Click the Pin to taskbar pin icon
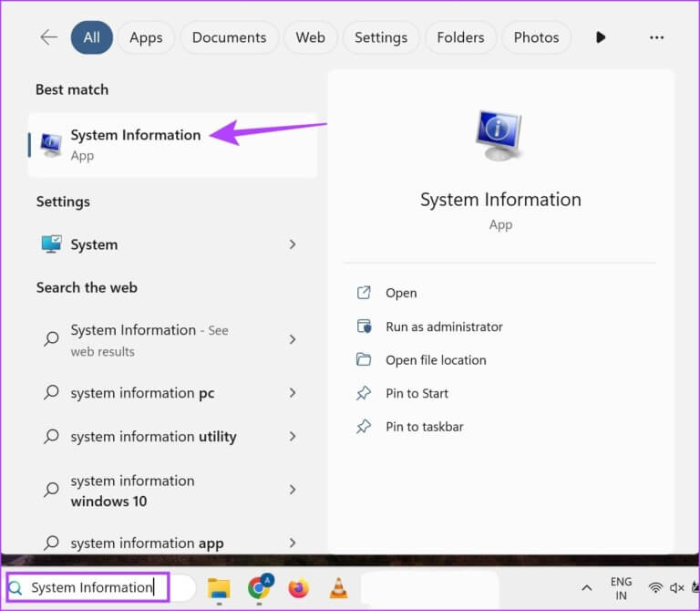Viewport: 700px width, 611px height. coord(364,426)
